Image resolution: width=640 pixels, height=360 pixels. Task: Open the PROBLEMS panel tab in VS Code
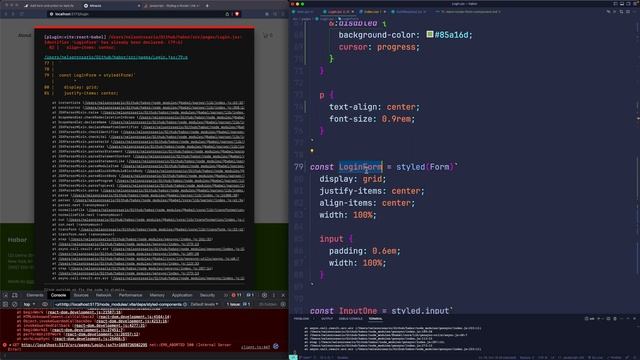point(302,319)
